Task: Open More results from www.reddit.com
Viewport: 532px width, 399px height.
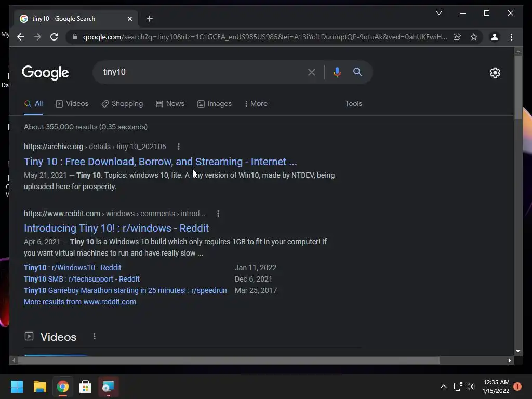Action: (79, 302)
